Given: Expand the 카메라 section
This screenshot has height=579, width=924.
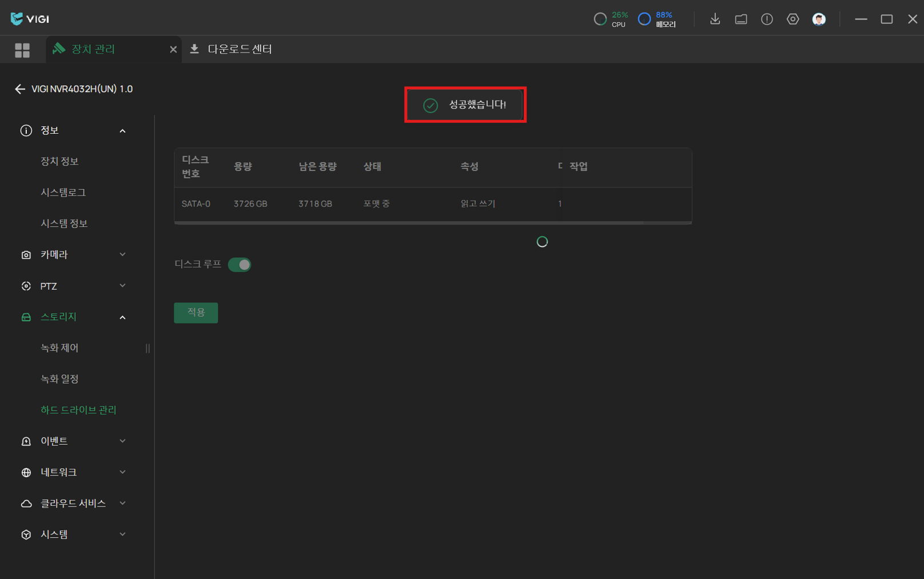Looking at the screenshot, I should [73, 254].
